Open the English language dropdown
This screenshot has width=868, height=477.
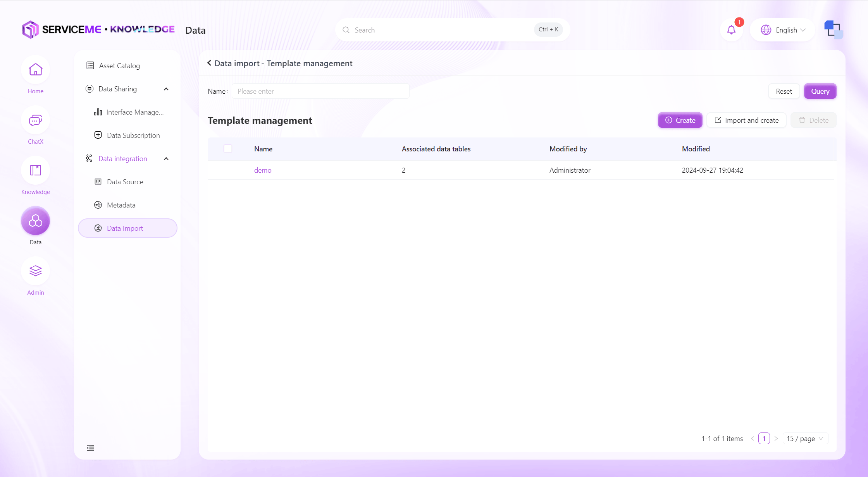[x=783, y=30]
